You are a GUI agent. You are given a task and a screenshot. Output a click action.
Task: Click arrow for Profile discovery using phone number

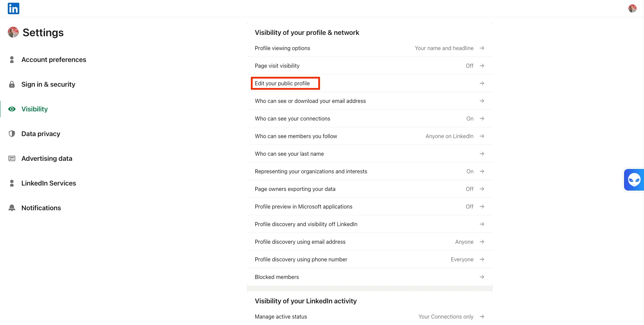[x=482, y=259]
